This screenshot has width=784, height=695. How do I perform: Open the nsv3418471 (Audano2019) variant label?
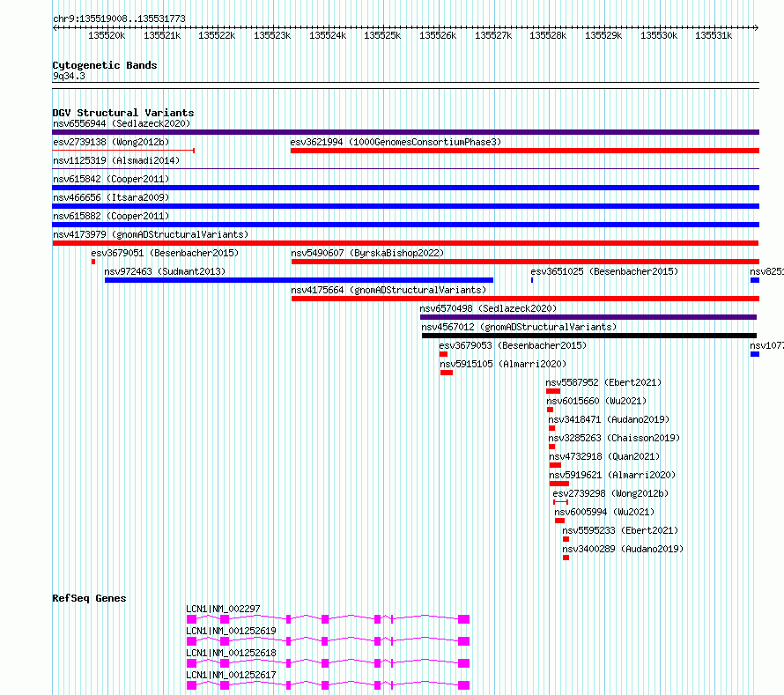click(609, 419)
